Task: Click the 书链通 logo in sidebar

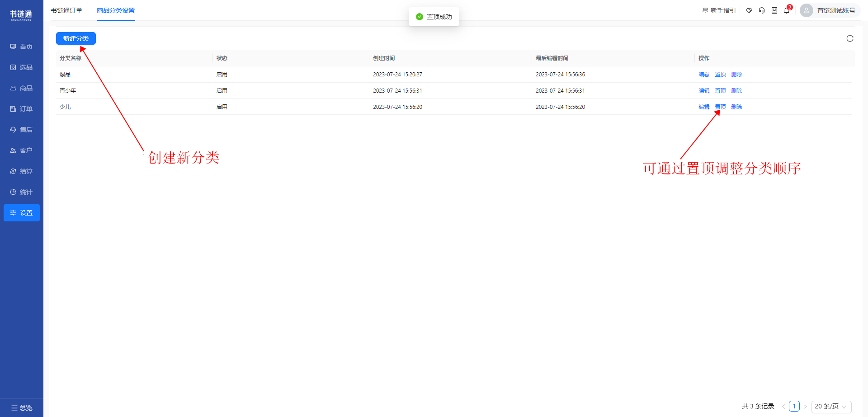Action: (x=21, y=15)
